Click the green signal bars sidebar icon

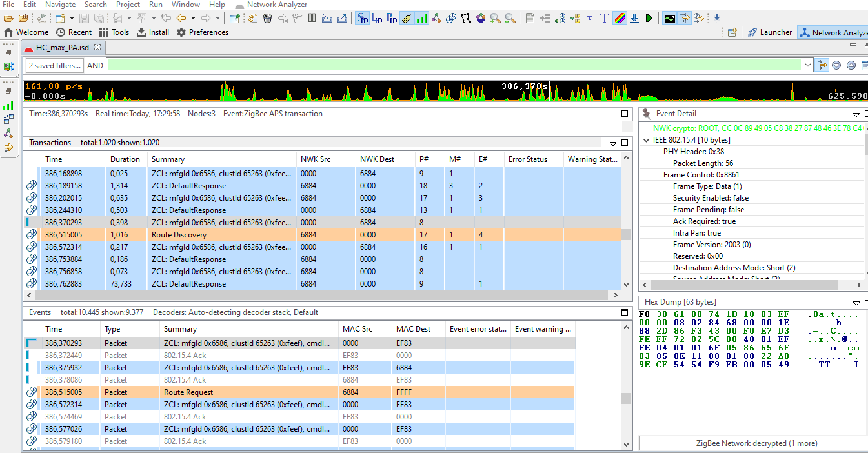point(8,105)
